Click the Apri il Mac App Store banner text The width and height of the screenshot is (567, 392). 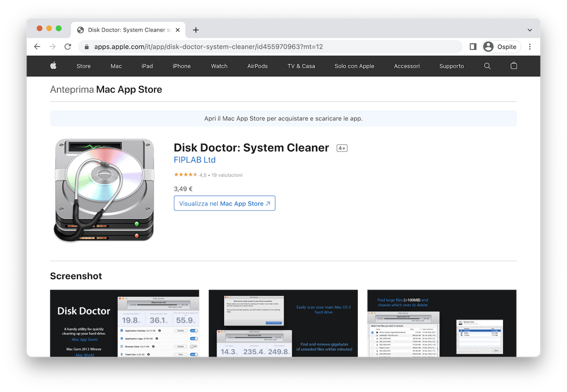[283, 118]
